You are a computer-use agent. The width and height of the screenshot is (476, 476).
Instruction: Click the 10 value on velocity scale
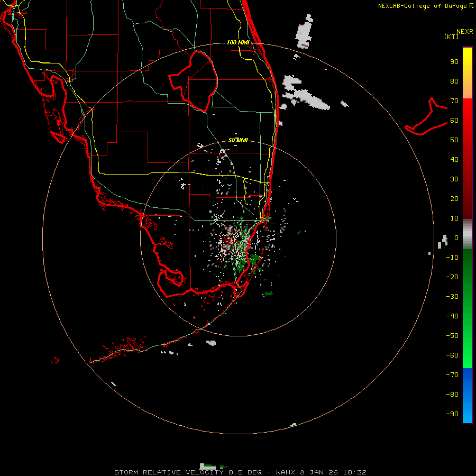click(x=454, y=218)
